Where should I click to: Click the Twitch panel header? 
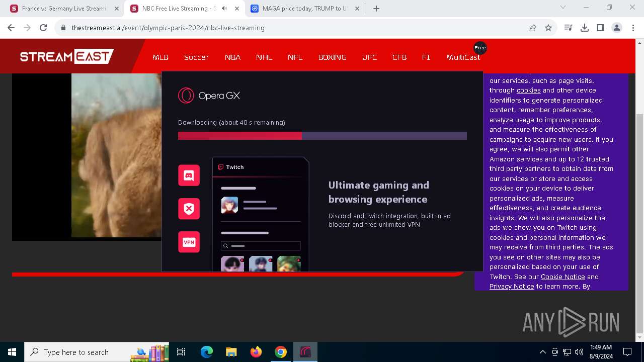(261, 167)
